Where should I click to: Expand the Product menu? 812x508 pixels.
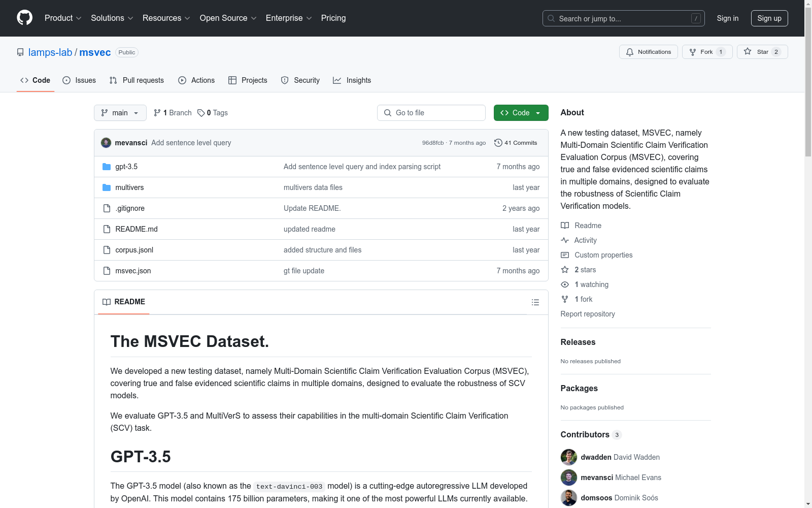[x=63, y=18]
